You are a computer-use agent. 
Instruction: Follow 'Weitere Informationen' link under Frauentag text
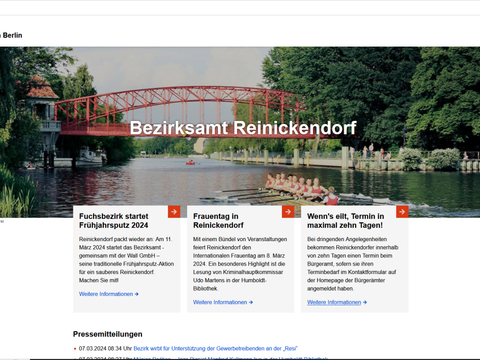tap(223, 302)
